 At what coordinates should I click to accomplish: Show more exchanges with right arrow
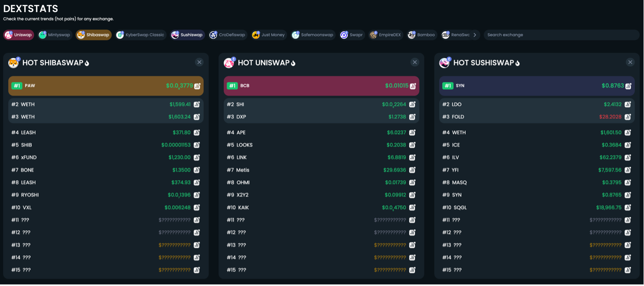point(475,35)
